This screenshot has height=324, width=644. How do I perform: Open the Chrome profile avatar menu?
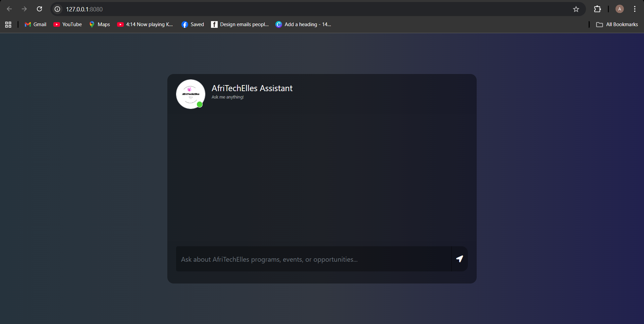[x=619, y=9]
